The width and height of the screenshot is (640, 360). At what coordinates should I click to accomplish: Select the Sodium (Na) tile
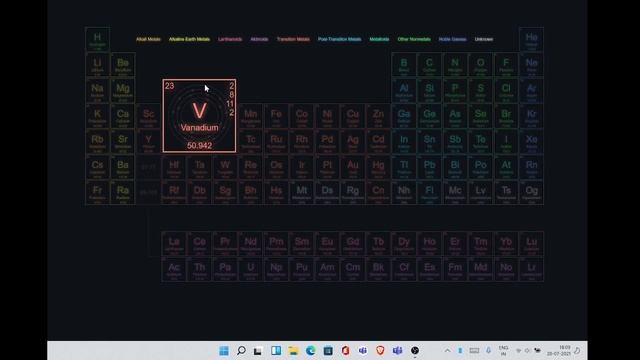[x=97, y=91]
